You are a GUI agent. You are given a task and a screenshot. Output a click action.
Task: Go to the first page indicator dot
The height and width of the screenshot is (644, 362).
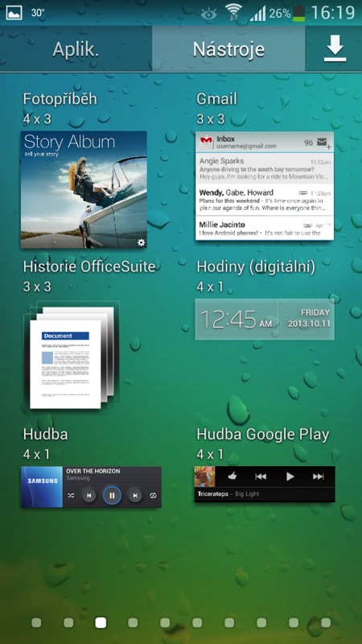36,623
